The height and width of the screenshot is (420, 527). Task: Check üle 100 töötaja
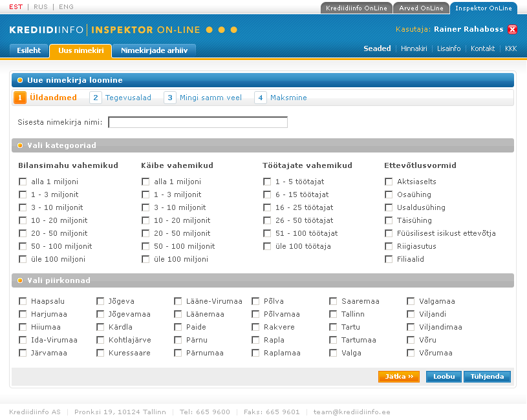pos(267,246)
